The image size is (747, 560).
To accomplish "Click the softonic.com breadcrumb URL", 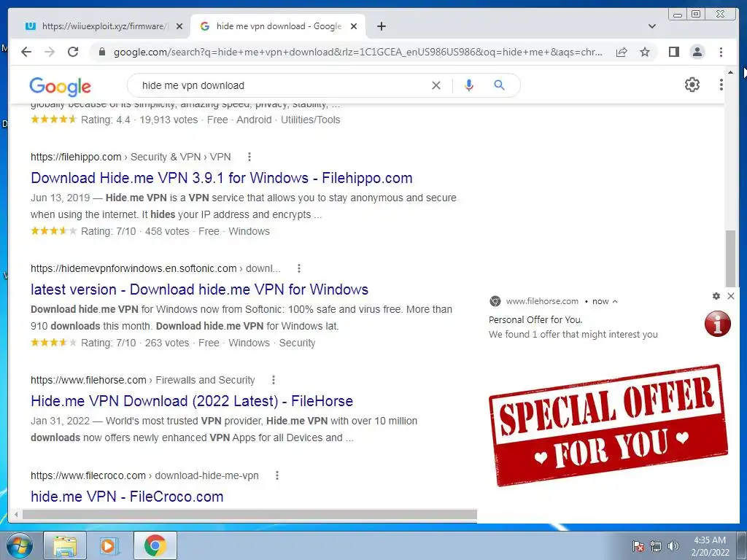I will coord(155,268).
